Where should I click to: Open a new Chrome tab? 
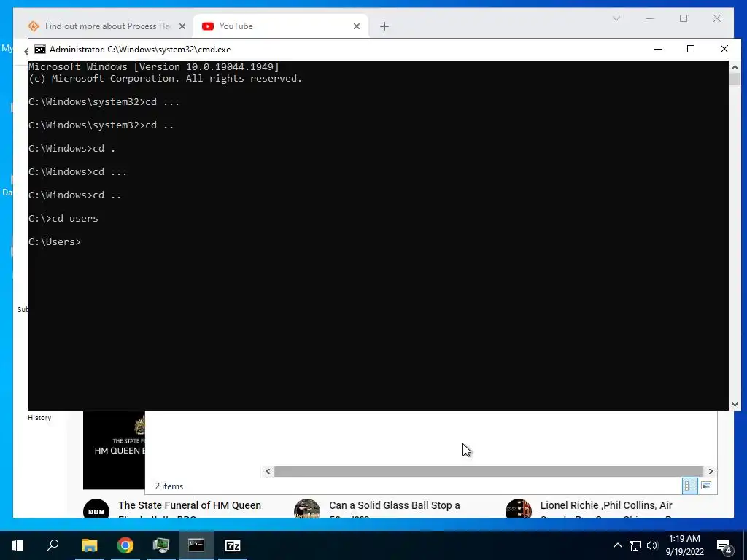[x=384, y=26]
